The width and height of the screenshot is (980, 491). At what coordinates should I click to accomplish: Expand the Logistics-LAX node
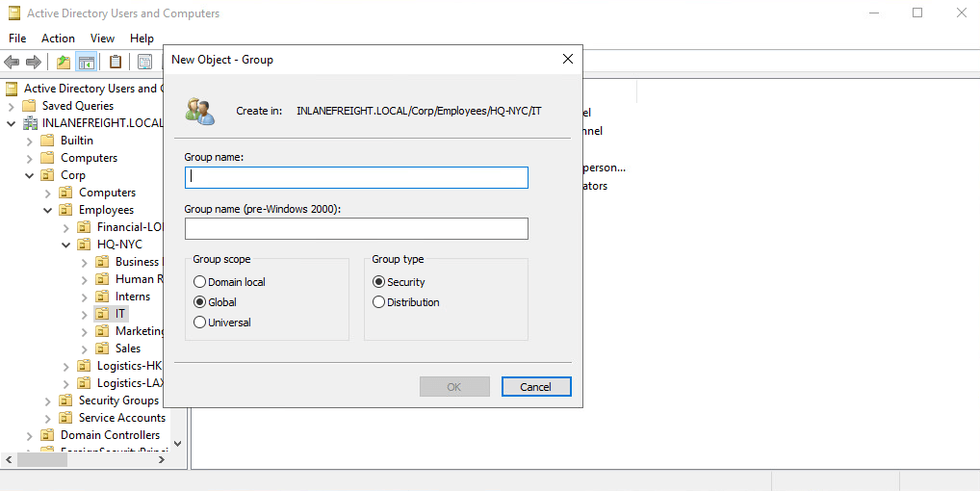(66, 383)
